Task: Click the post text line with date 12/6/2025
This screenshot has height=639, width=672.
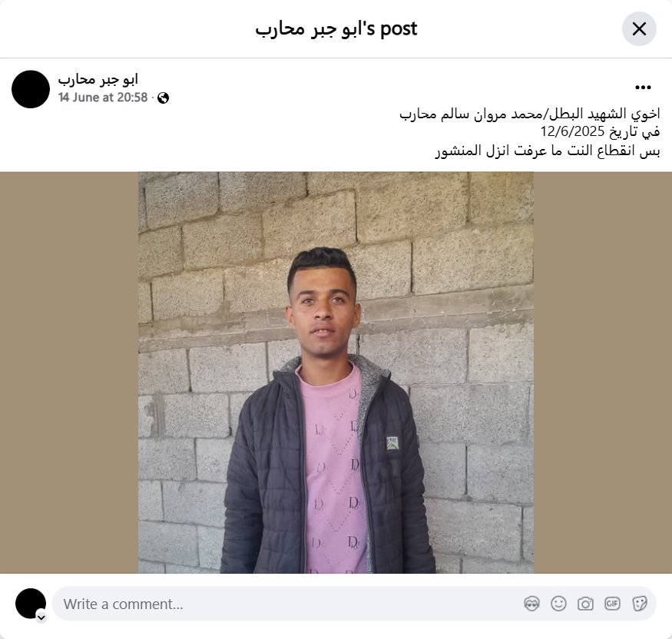Action: tap(600, 131)
